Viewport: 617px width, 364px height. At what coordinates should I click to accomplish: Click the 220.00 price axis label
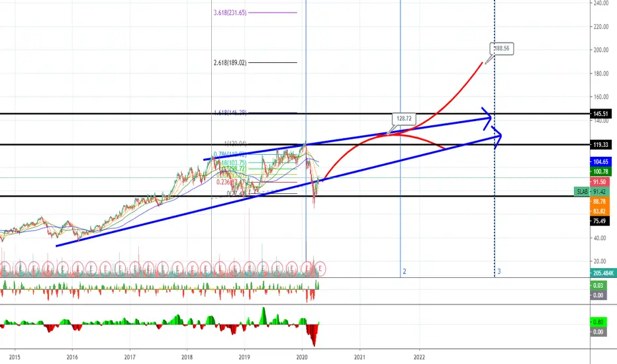(601, 26)
